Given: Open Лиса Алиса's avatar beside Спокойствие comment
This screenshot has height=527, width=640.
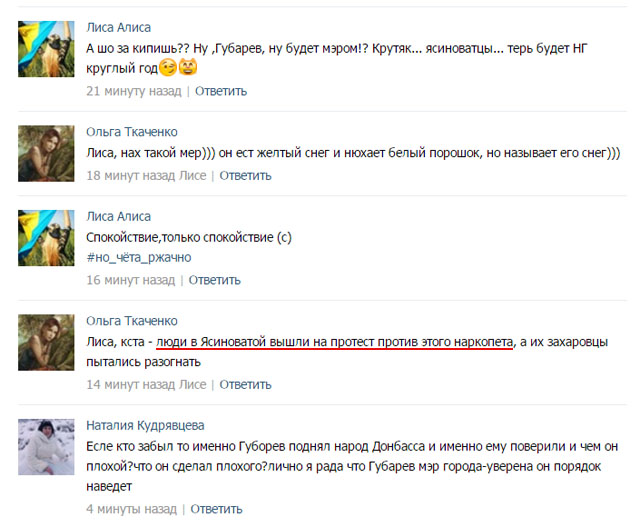Looking at the screenshot, I should (46, 238).
